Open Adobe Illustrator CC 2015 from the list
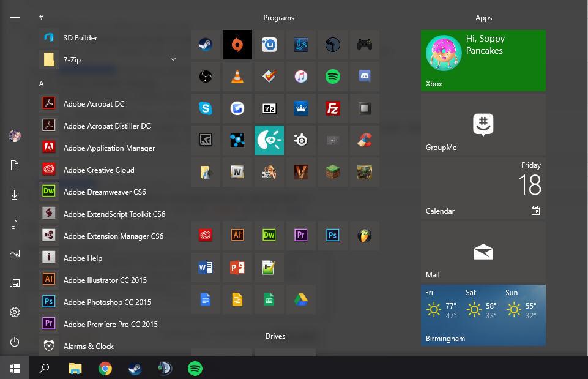Image resolution: width=588 pixels, height=379 pixels. click(x=105, y=280)
